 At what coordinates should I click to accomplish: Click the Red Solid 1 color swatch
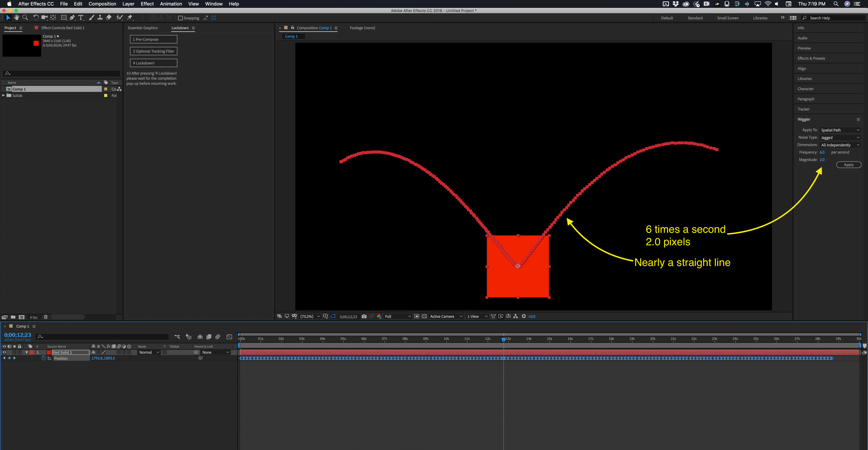[x=49, y=352]
